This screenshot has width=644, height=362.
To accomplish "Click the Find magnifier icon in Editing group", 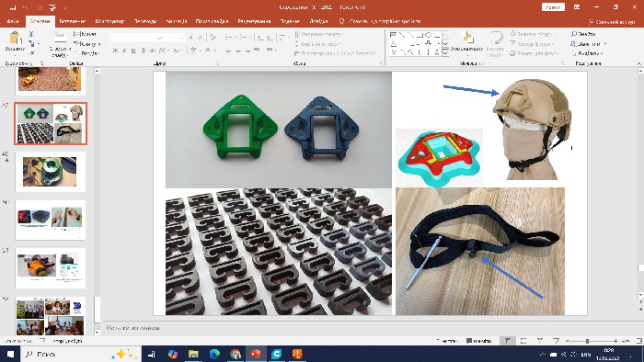I will coord(574,34).
